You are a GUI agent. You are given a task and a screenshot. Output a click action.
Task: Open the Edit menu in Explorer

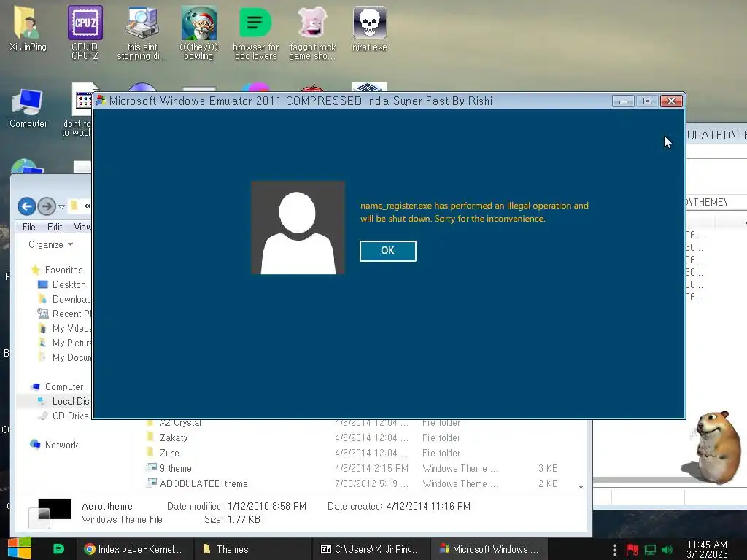(55, 227)
